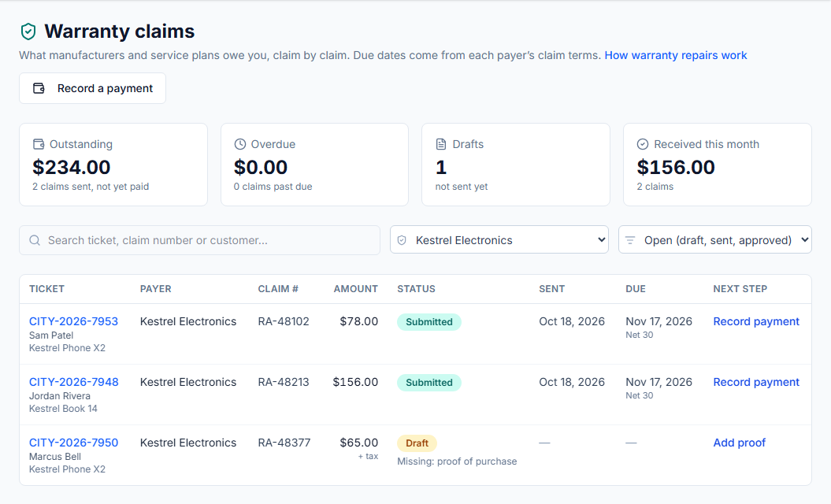The height and width of the screenshot is (504, 831).
Task: Click the Draft status badge
Action: (x=417, y=443)
